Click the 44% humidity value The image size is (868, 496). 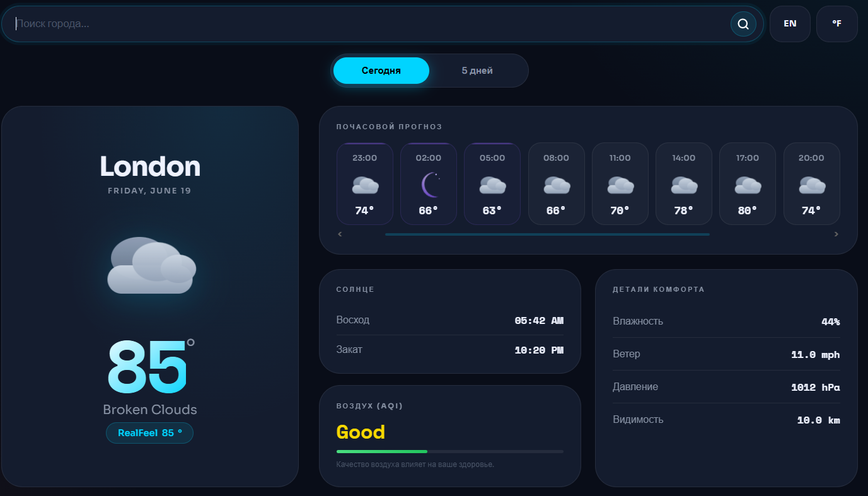(830, 321)
